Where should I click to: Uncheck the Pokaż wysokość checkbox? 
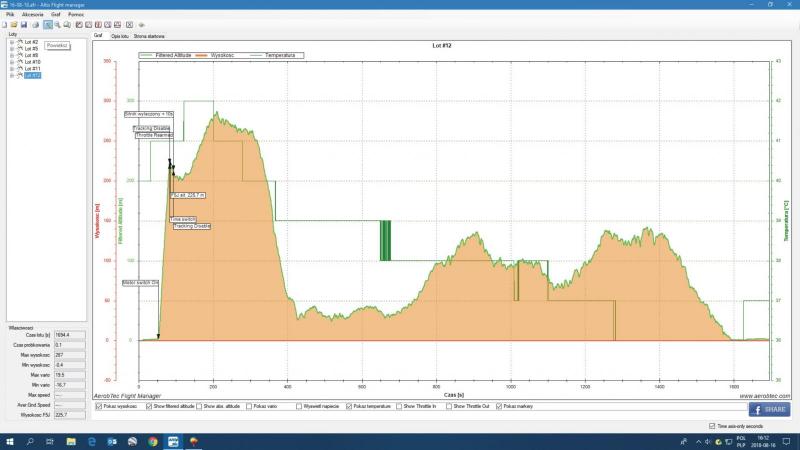click(x=98, y=407)
